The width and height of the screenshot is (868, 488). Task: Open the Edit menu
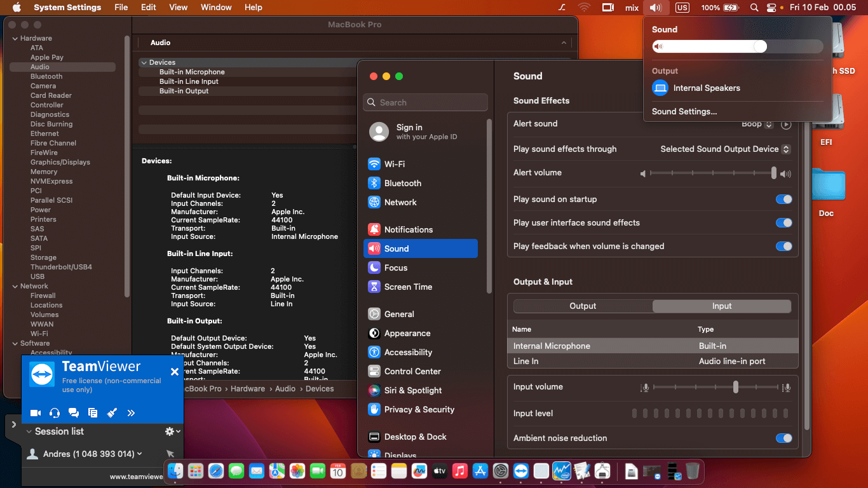[149, 8]
